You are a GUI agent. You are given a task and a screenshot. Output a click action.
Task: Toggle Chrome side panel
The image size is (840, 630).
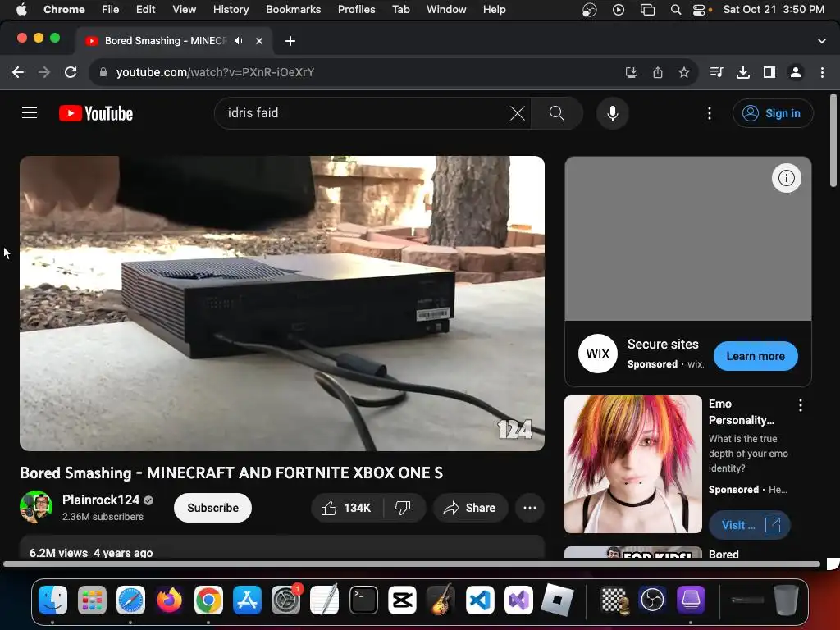tap(769, 72)
